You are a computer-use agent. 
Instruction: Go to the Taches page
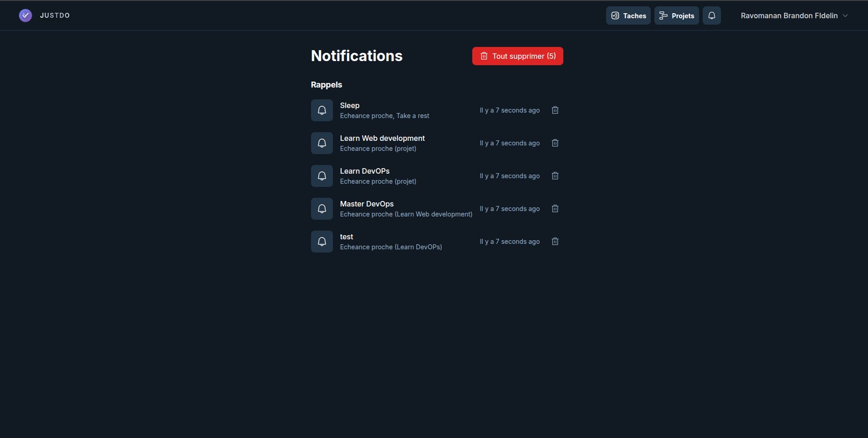(x=628, y=15)
